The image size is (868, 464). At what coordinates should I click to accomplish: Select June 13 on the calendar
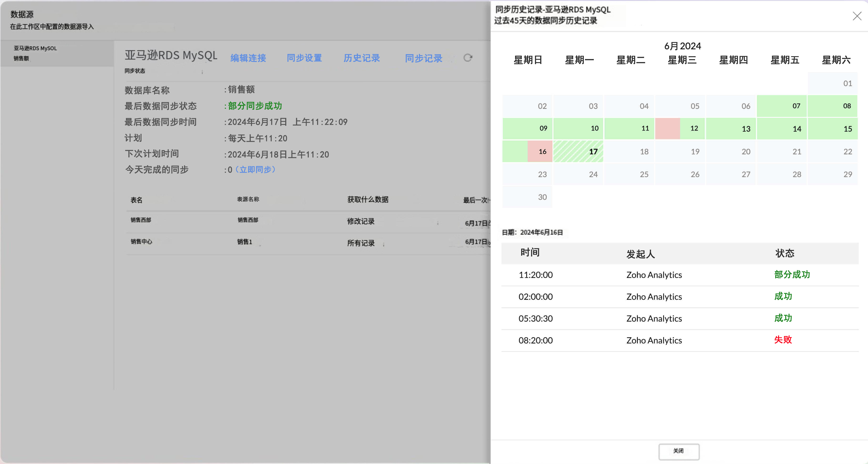pyautogui.click(x=731, y=128)
